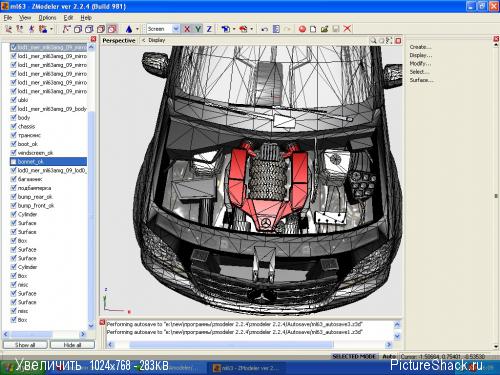Open the editing level dropdown arrow
Image resolution: width=500 pixels, height=375 pixels.
tap(51, 29)
